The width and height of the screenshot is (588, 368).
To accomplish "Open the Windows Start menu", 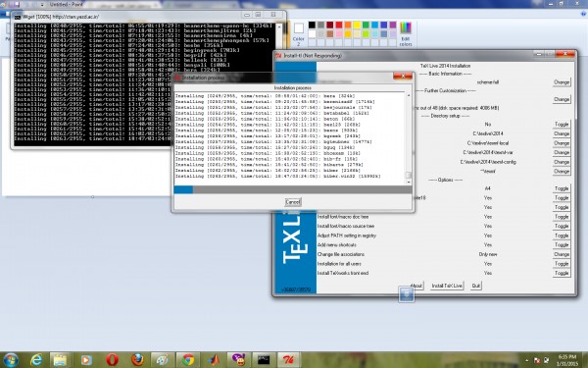I will [11, 360].
